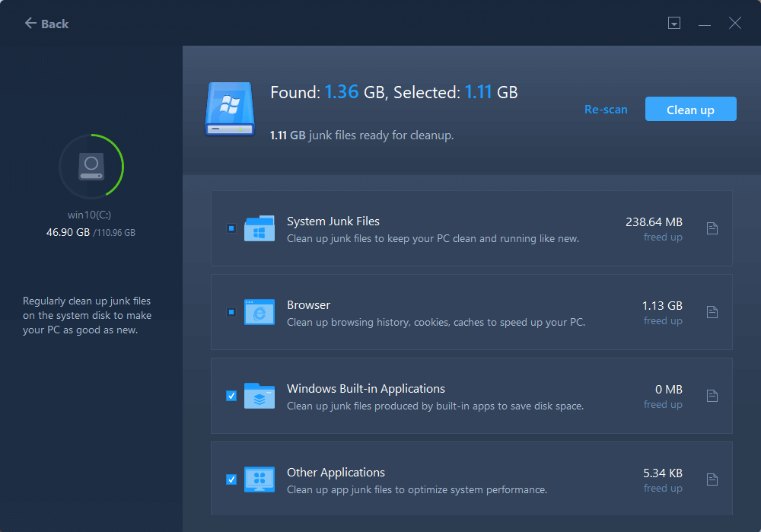The image size is (761, 532).
Task: Open the title bar dropdown menu
Action: [x=674, y=24]
